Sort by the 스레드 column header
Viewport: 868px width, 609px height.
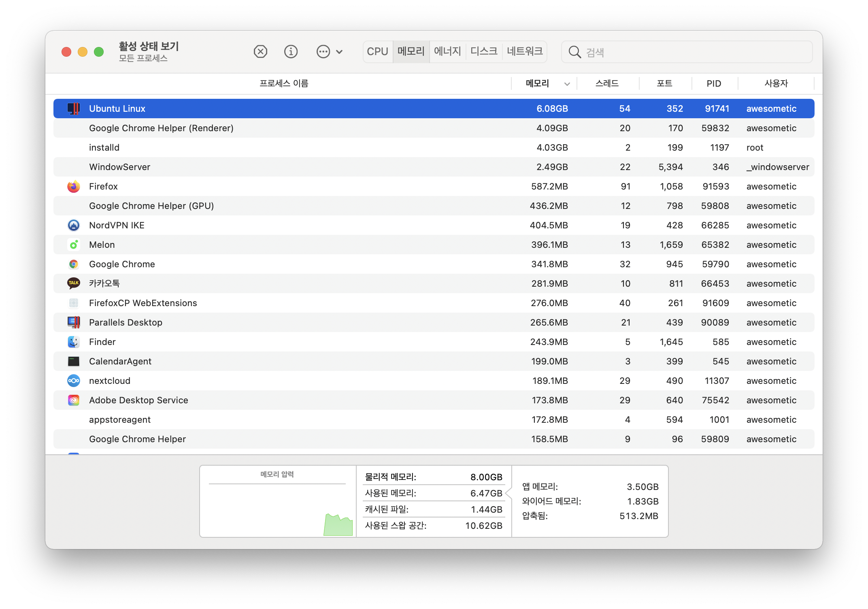click(x=607, y=83)
